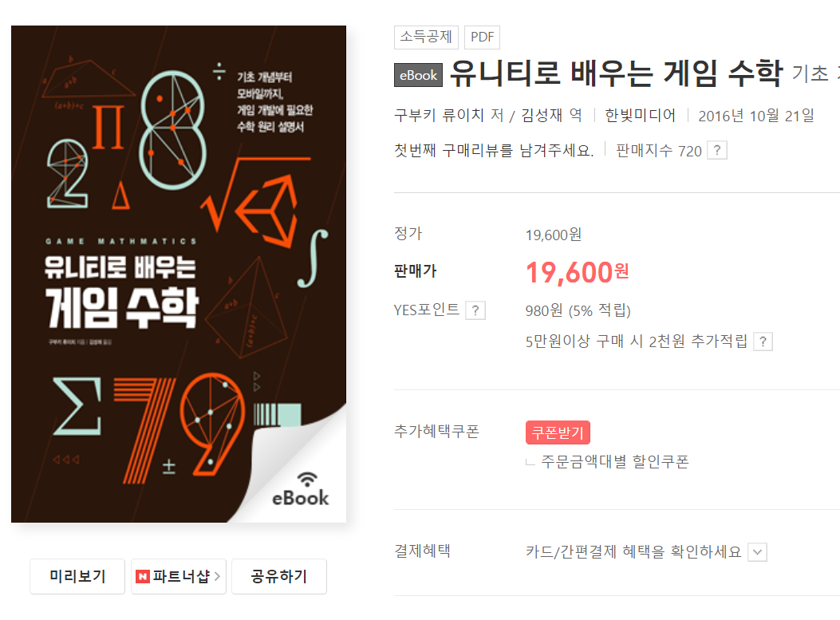The image size is (840, 620).
Task: Open publisher link 한빛미디어
Action: [x=641, y=115]
